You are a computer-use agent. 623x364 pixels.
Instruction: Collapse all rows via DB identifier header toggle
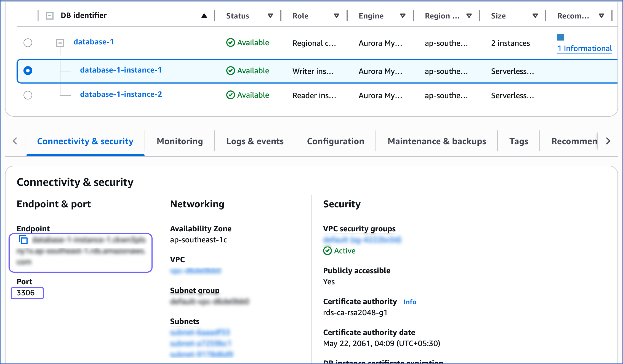point(50,16)
